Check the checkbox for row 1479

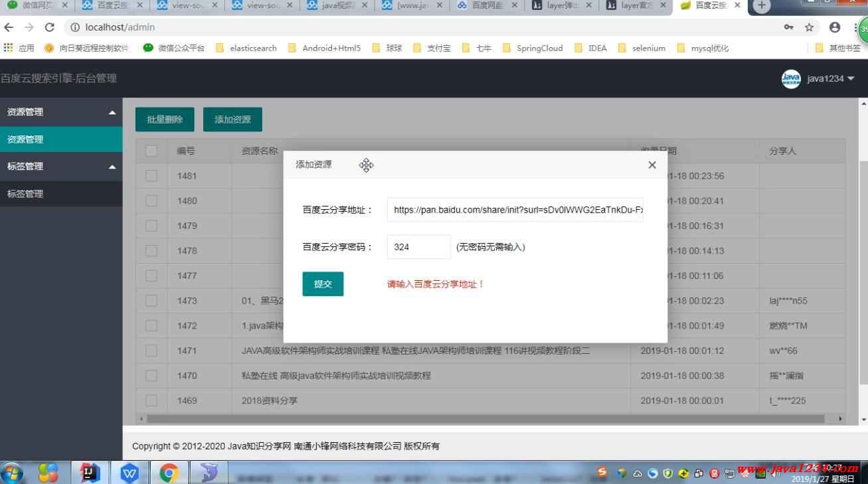(151, 226)
